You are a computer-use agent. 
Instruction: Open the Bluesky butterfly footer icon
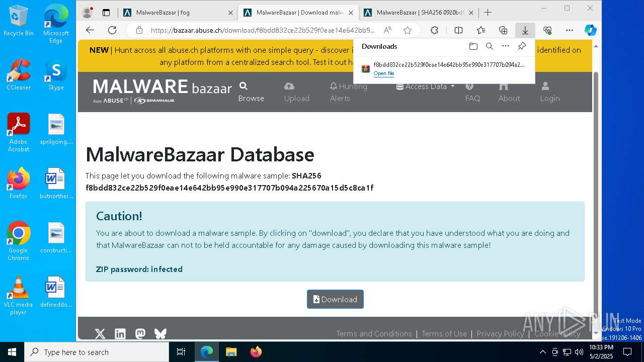[x=160, y=334]
